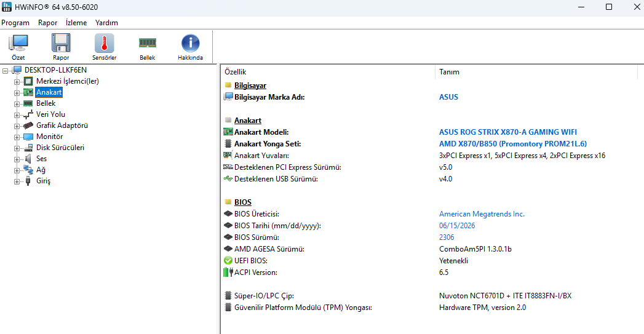Viewport: 644px width, 334px height.
Task: Select the Anakart Yuvaları row label
Action: point(261,155)
